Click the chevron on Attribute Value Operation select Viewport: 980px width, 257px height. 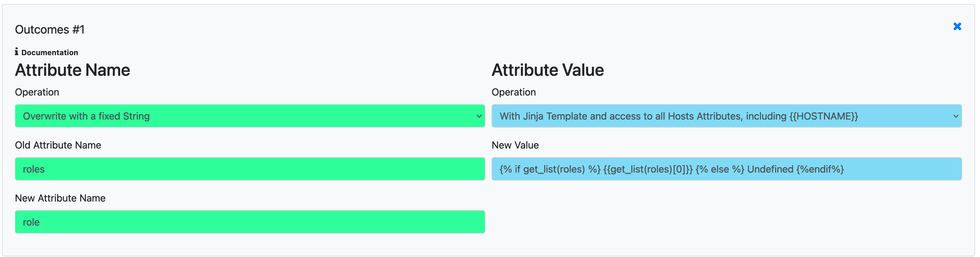point(955,116)
